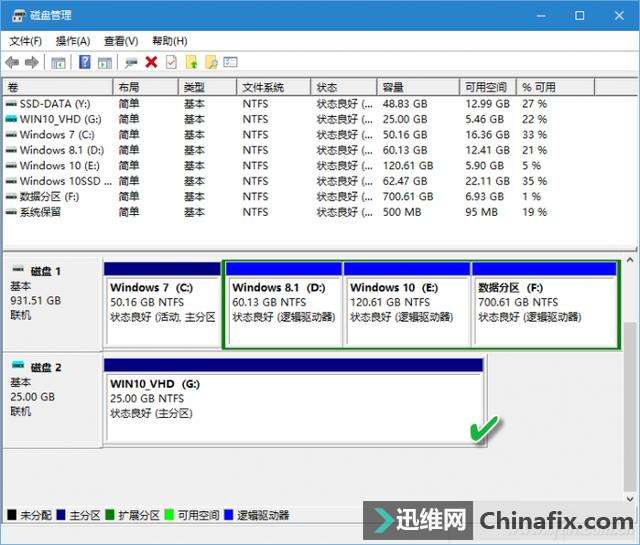Image resolution: width=640 pixels, height=545 pixels.
Task: Open the 操作(A) menu
Action: click(73, 41)
